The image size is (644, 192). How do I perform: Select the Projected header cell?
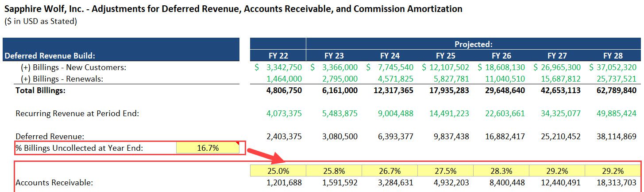(473, 44)
